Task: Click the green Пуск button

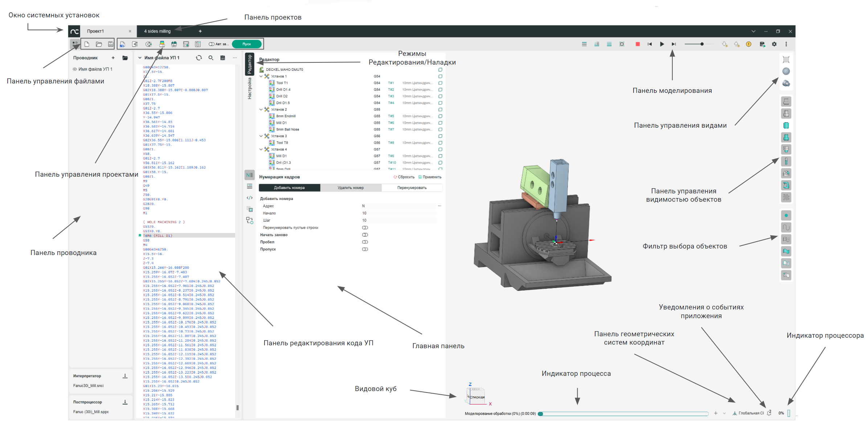Action: point(247,44)
